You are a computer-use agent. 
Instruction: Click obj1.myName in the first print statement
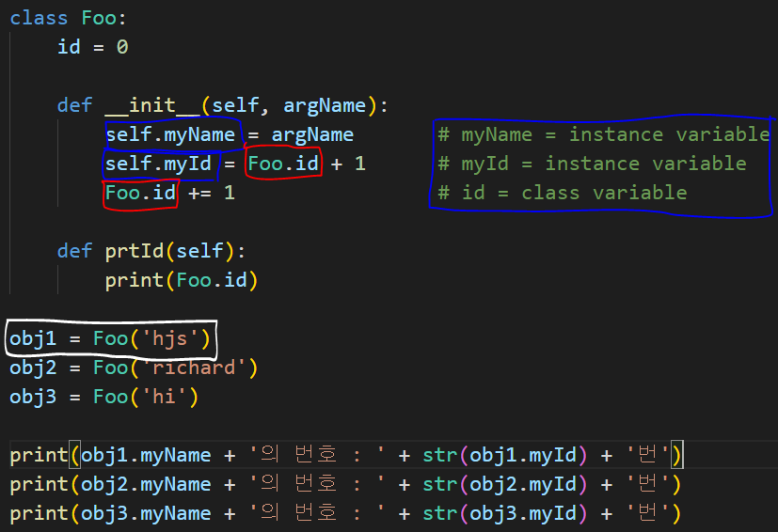[146, 455]
